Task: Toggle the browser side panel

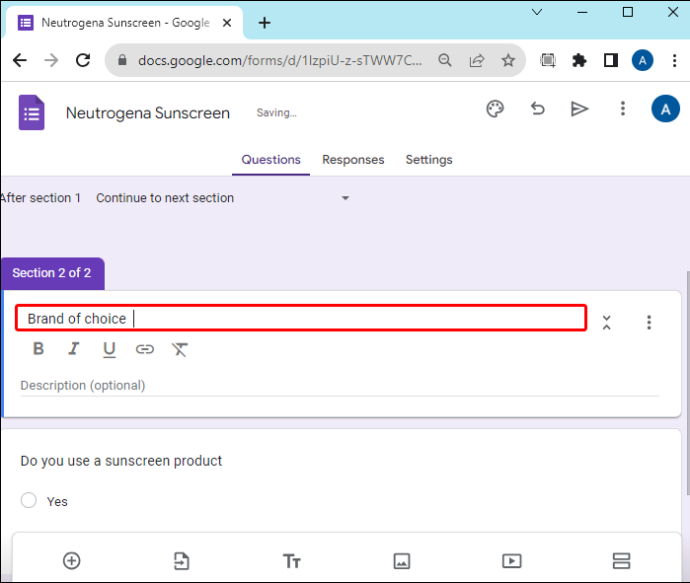Action: click(x=611, y=60)
